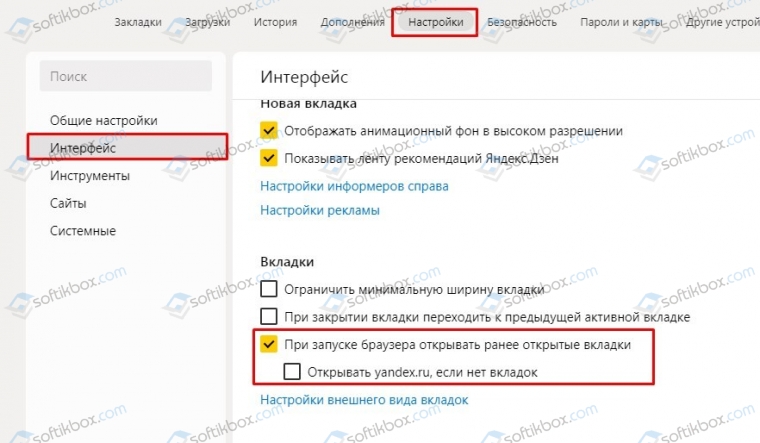The height and width of the screenshot is (443, 760).
Task: Select Общие настройки in sidebar
Action: coord(104,120)
